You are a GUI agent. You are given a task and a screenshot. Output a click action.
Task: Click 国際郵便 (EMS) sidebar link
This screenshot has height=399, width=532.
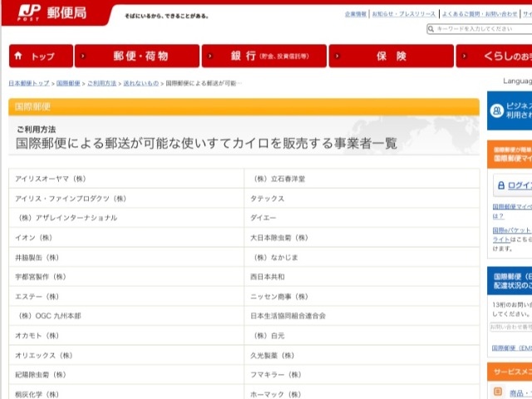coord(512,348)
